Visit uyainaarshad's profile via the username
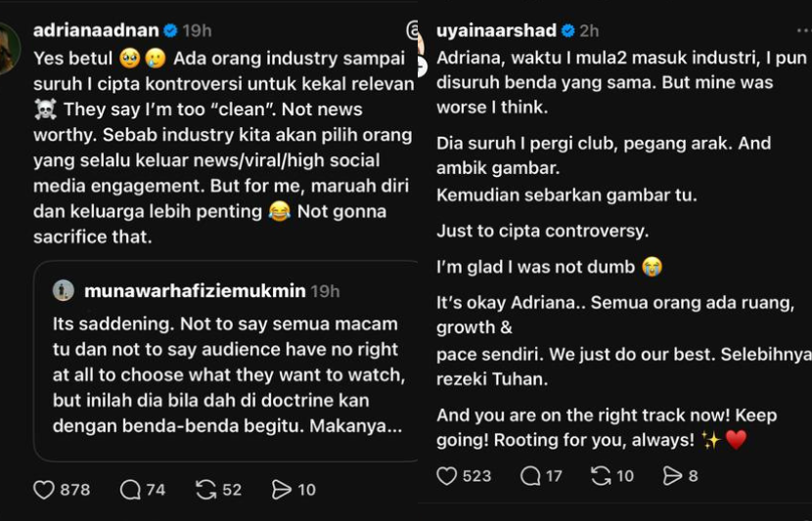 [x=497, y=30]
